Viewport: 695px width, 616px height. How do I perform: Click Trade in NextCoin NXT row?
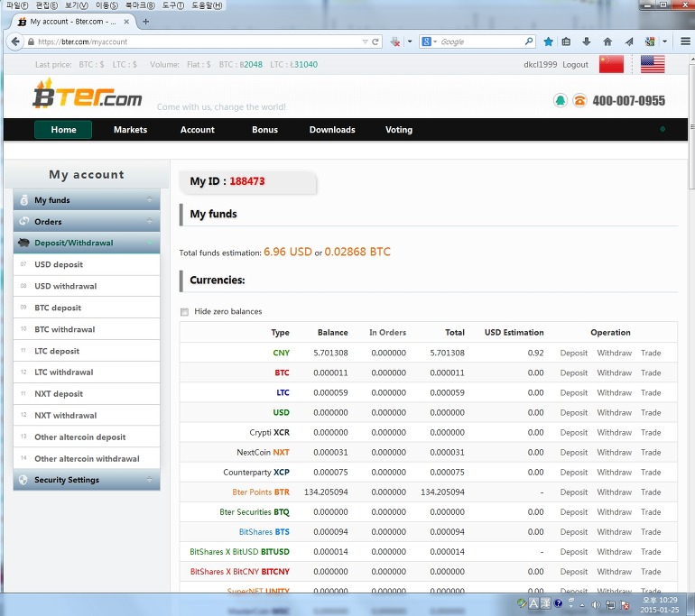[x=651, y=452]
